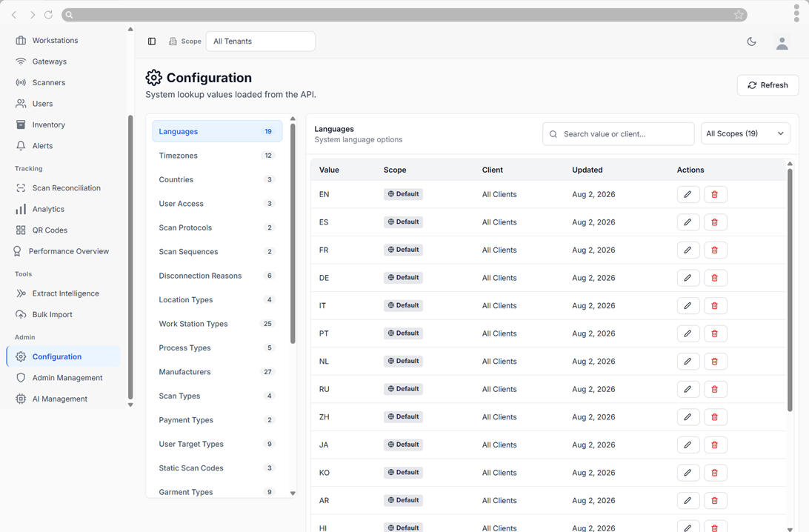Delete the AR language row
Screen dimensions: 809x532
pos(715,501)
